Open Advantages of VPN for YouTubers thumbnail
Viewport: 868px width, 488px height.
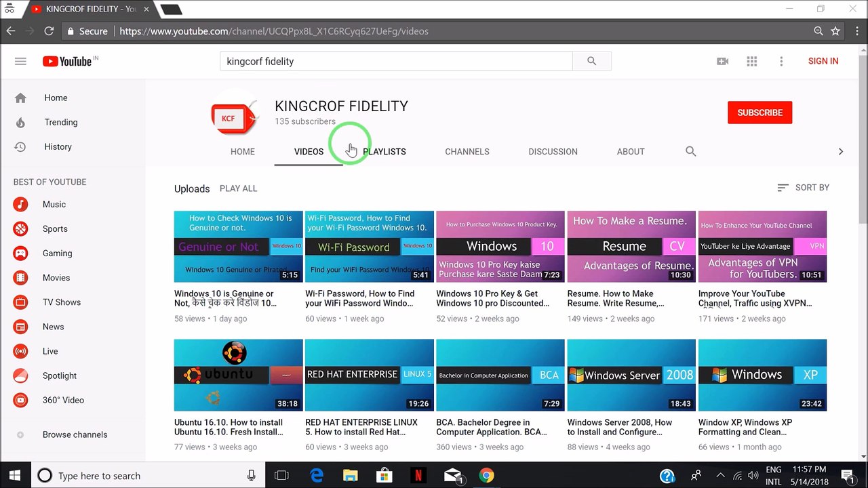762,246
